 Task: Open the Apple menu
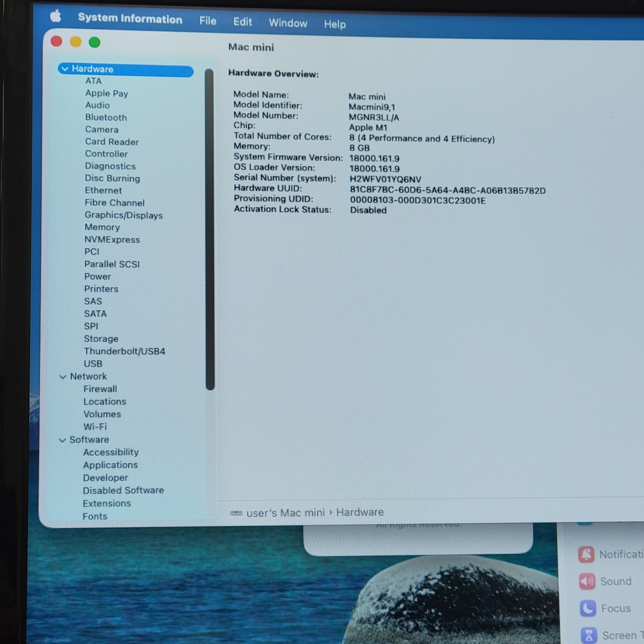tap(56, 16)
